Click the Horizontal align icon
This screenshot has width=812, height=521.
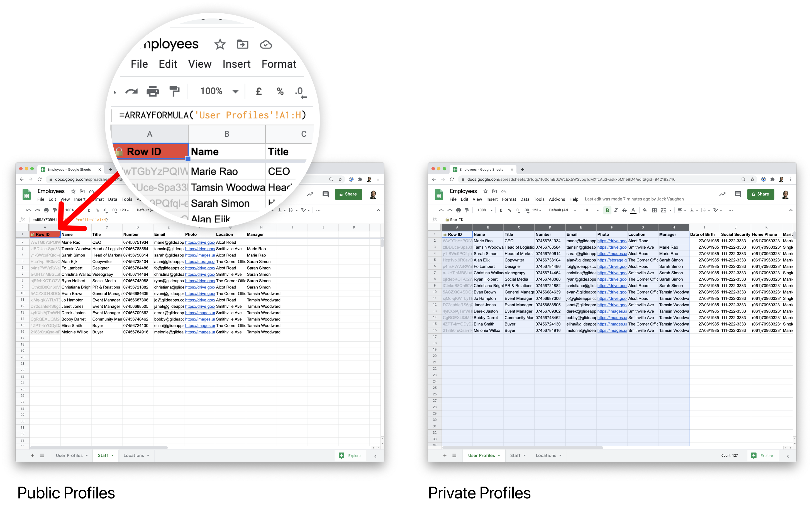(x=680, y=210)
